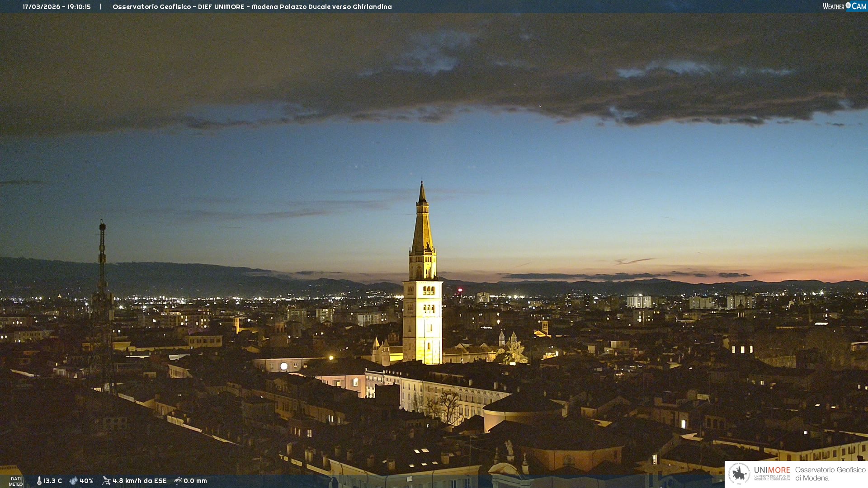Viewport: 868px width, 488px height.
Task: Click the WeatherCam lens icon
Action: click(848, 5)
